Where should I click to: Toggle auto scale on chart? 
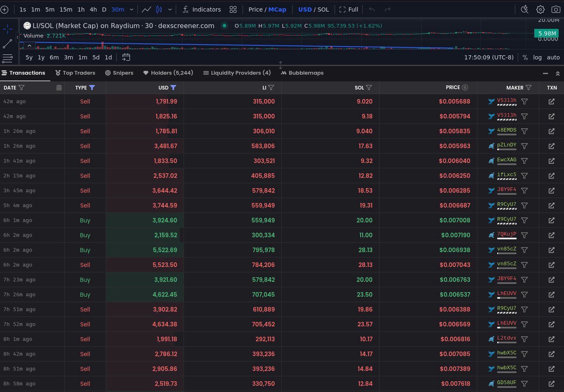pos(553,57)
